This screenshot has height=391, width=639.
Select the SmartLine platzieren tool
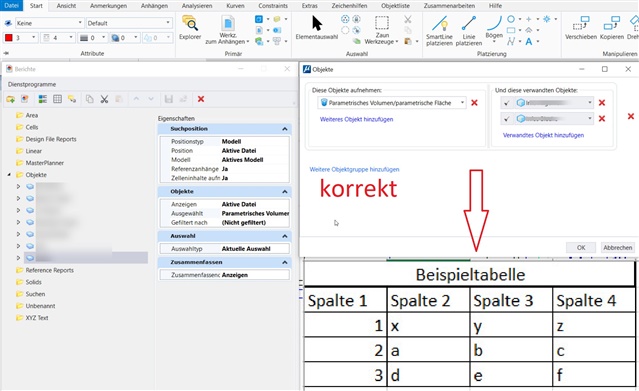point(439,31)
